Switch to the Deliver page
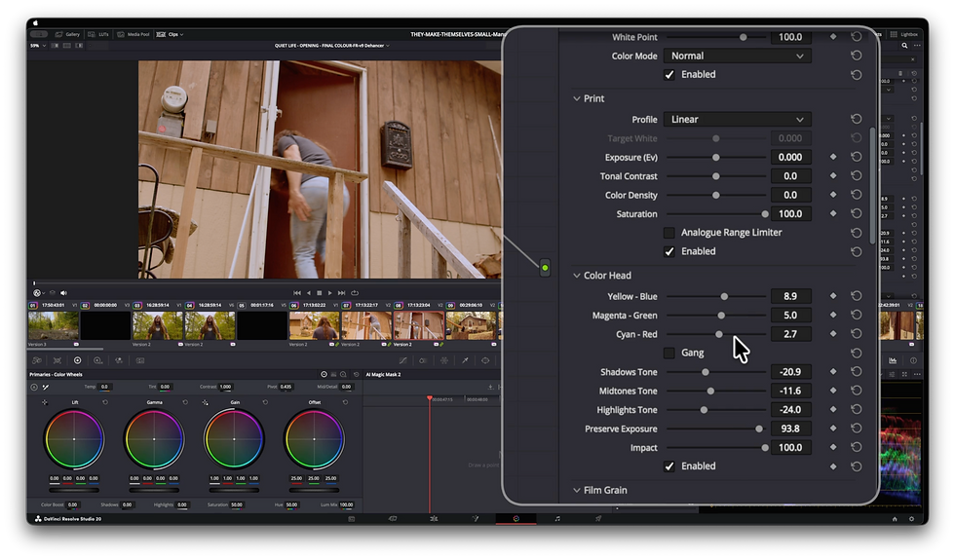The width and height of the screenshot is (955, 560). click(x=598, y=518)
